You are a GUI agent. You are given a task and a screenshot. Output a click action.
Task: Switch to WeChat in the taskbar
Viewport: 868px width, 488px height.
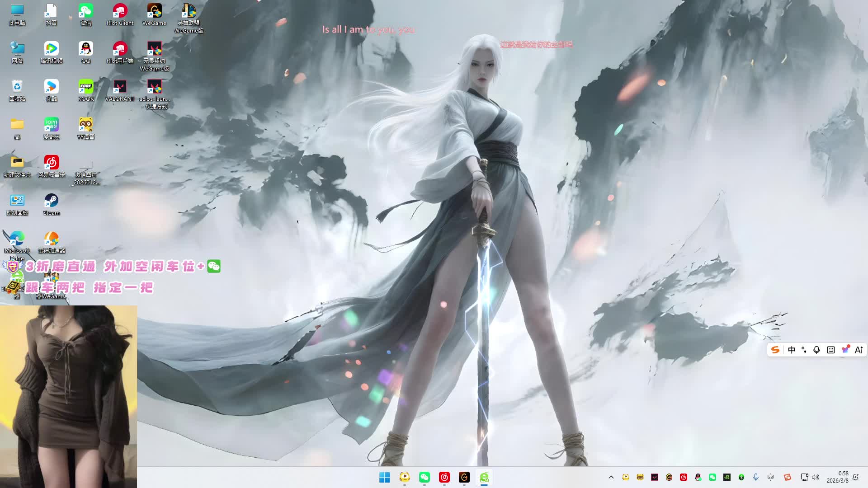pos(424,477)
